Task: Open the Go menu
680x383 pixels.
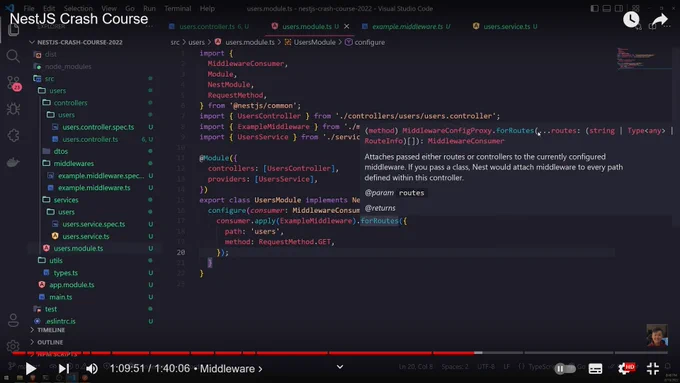Action: (x=130, y=8)
